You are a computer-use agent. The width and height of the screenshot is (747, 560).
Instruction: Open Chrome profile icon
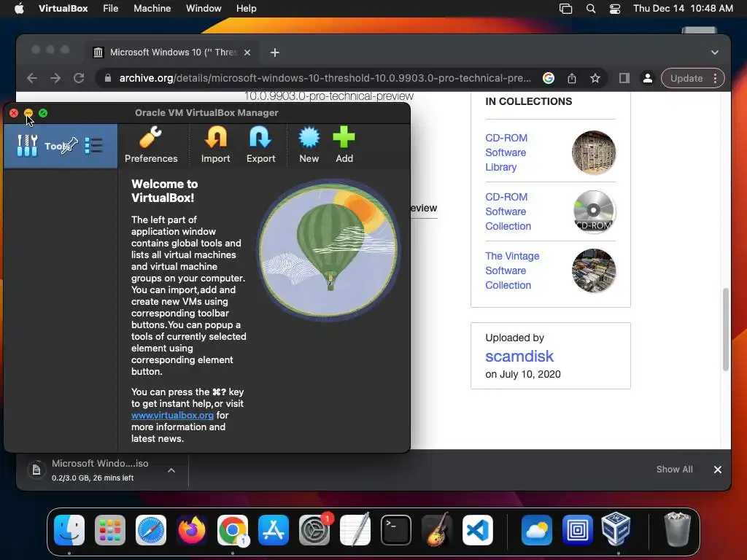[648, 78]
